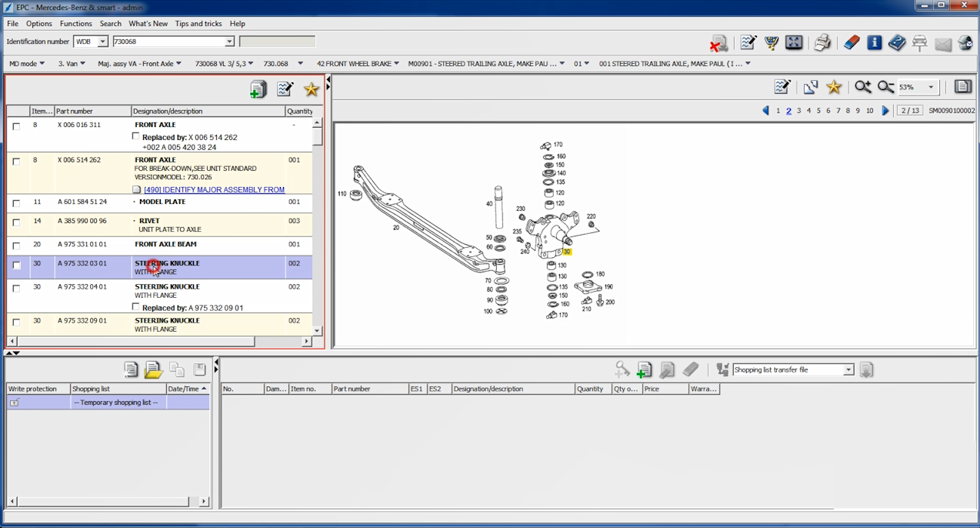Viewport: 980px width, 528px height.
Task: Open the help book icon
Action: click(x=897, y=42)
